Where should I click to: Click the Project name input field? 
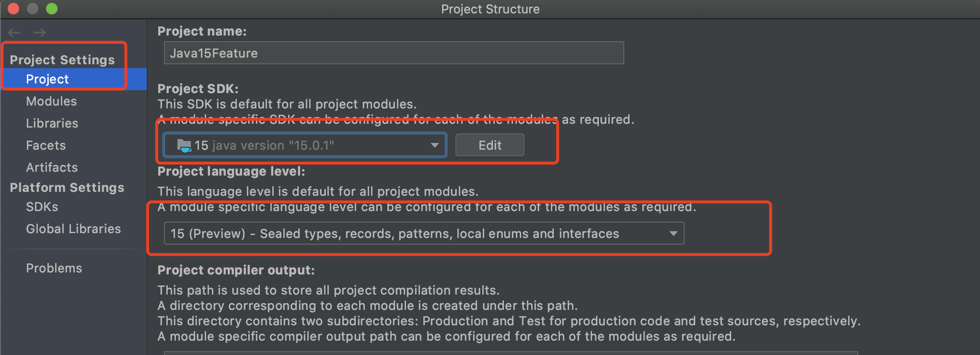coord(393,53)
